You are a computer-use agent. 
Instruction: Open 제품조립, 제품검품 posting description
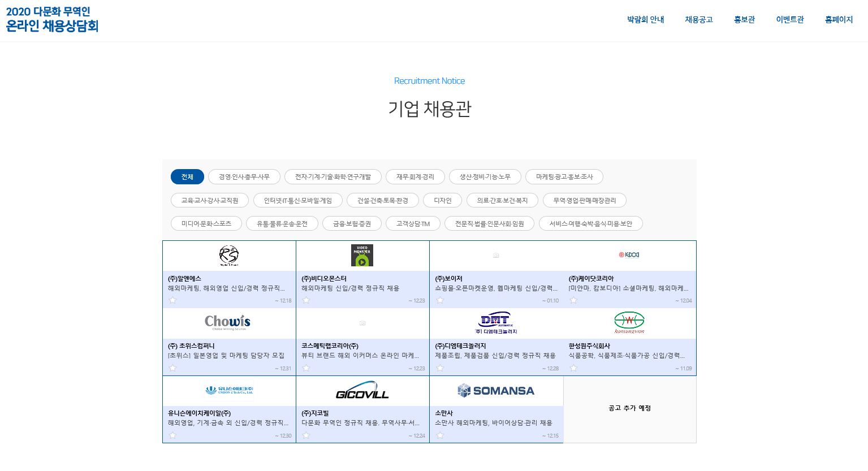coord(495,356)
